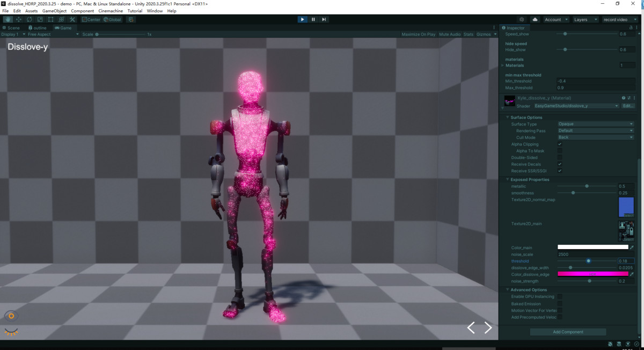
Task: Open the Color_disslove_edge HDR color swatch
Action: click(x=593, y=274)
